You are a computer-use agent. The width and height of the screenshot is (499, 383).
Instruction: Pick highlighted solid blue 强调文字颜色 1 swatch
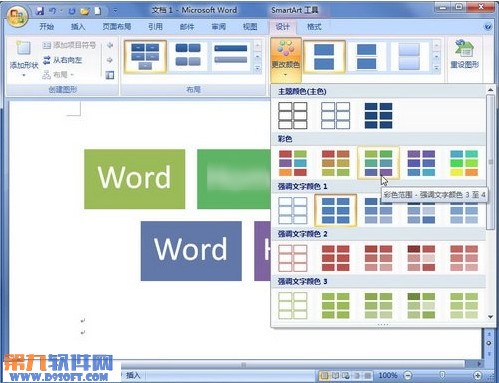click(x=335, y=210)
